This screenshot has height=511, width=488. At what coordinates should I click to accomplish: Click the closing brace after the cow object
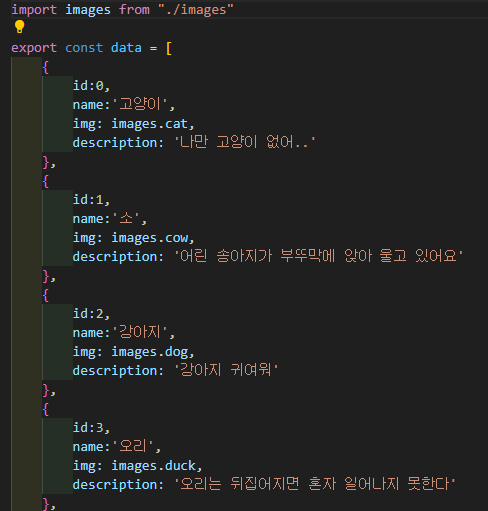point(46,276)
